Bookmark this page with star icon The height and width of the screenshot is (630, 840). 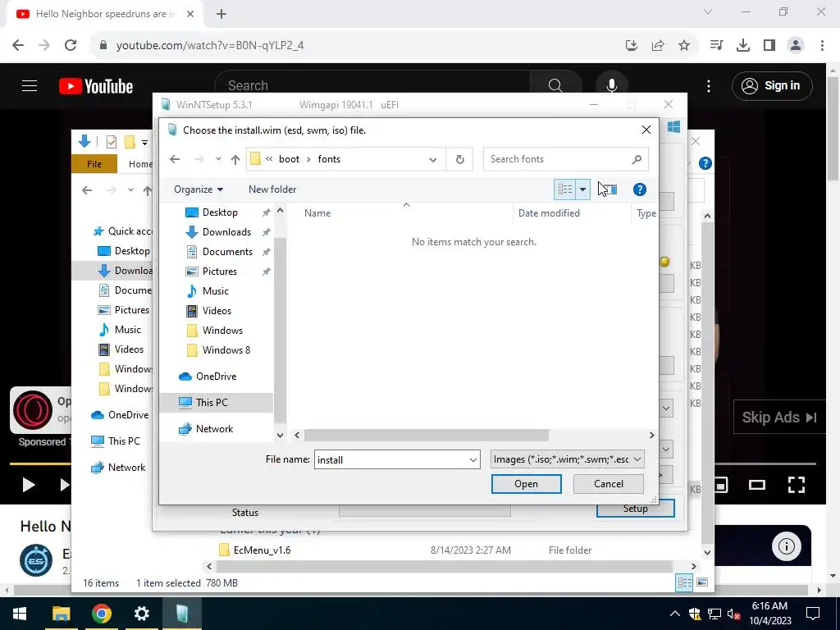[684, 46]
